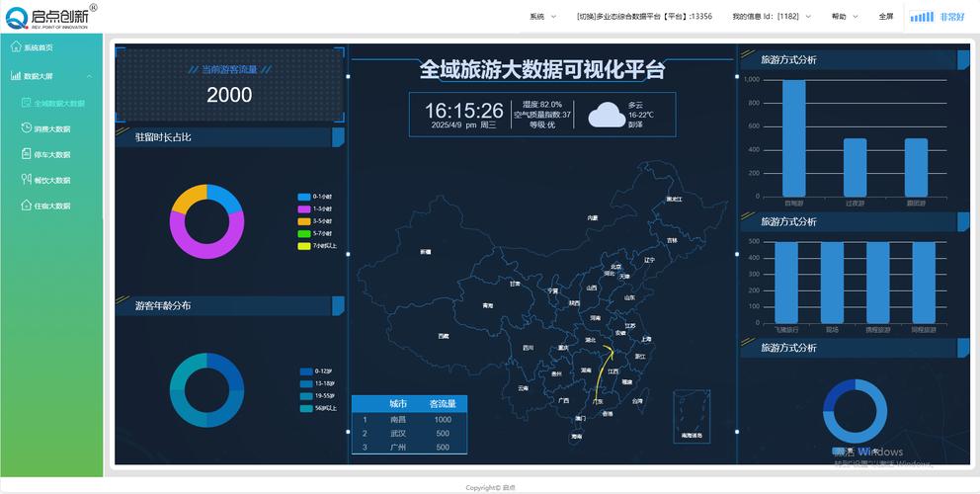Click the signal strength bars icon
The image size is (980, 494).
click(x=921, y=17)
